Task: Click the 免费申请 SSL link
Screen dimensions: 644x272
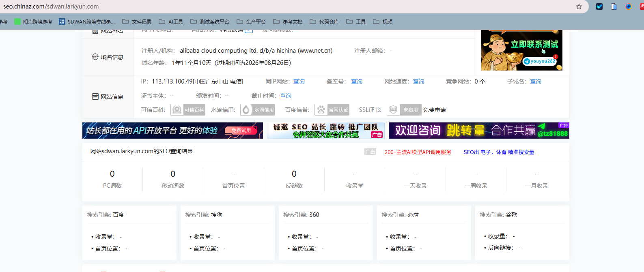Action: (x=435, y=110)
